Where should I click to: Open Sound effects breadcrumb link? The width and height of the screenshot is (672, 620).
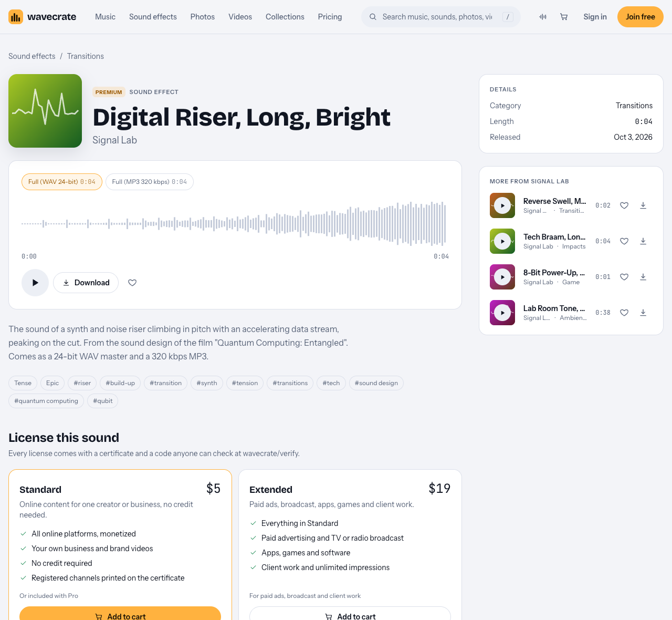pyautogui.click(x=31, y=56)
